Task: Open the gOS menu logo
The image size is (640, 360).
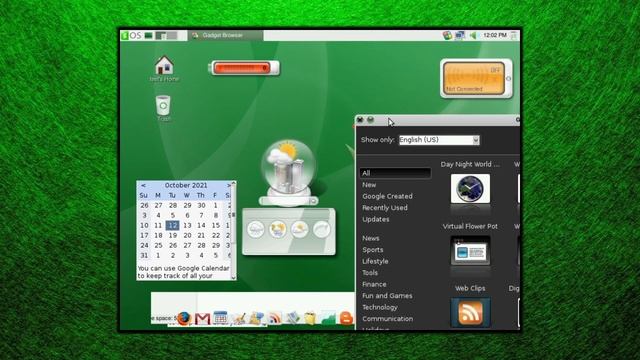Action: coord(131,36)
